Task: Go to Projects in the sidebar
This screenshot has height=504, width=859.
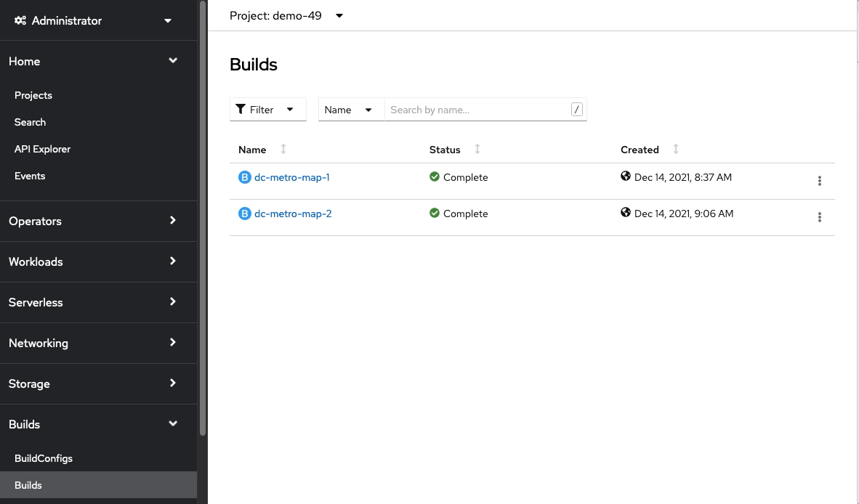Action: click(33, 95)
